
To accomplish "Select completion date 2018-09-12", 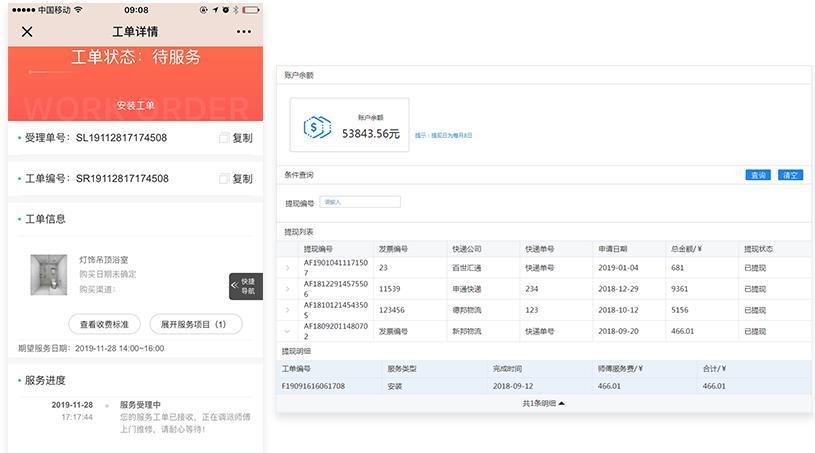I will pyautogui.click(x=513, y=386).
